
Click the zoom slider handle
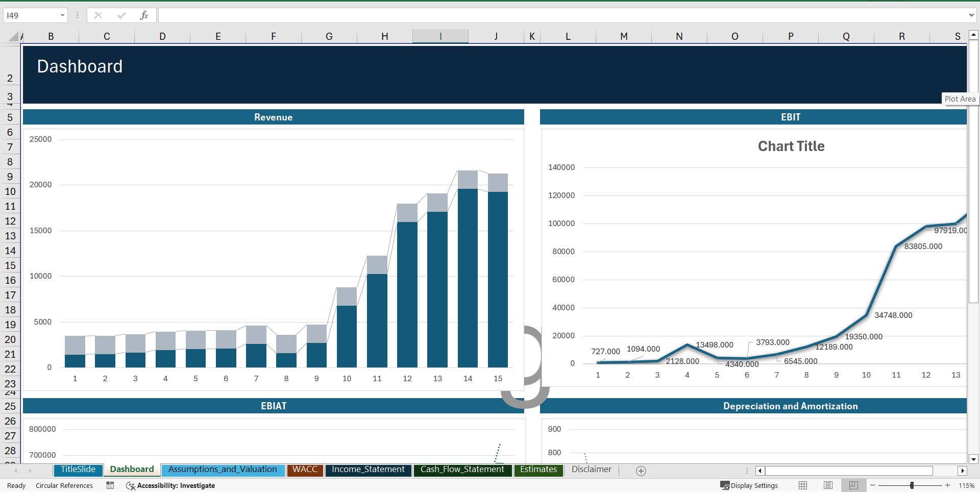click(912, 485)
